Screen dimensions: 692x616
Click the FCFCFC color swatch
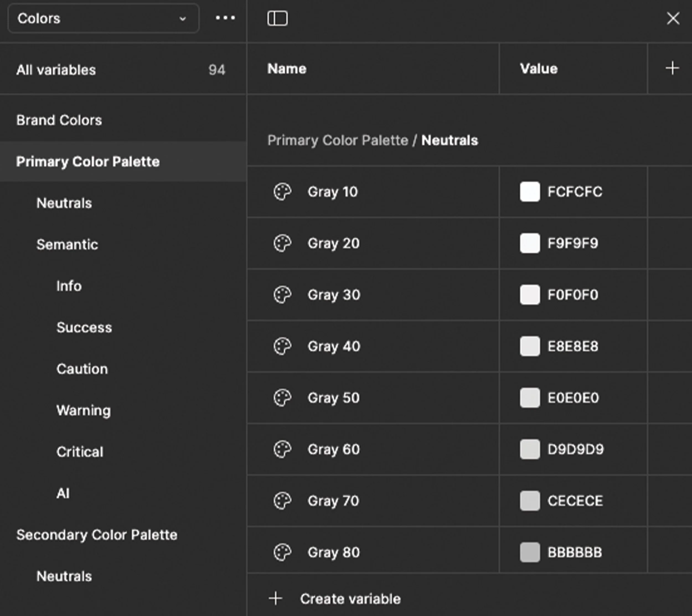[x=530, y=192]
